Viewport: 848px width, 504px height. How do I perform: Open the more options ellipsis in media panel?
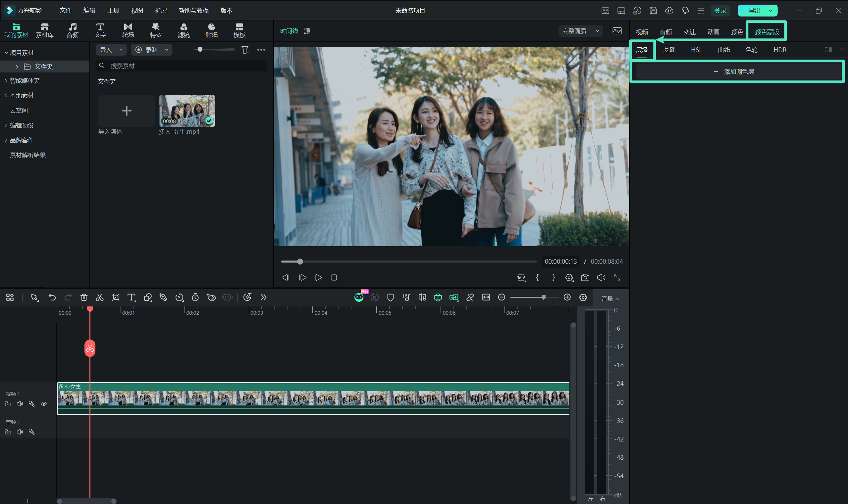(x=261, y=50)
